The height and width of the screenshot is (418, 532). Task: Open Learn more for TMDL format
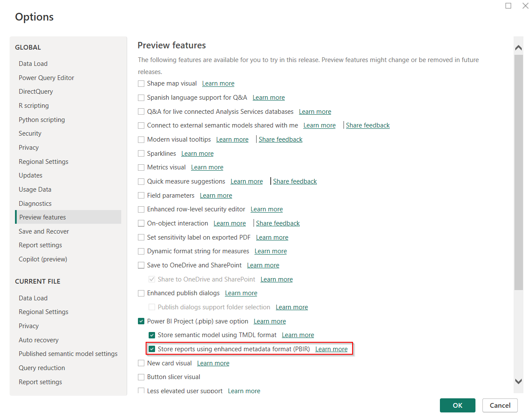pyautogui.click(x=298, y=335)
